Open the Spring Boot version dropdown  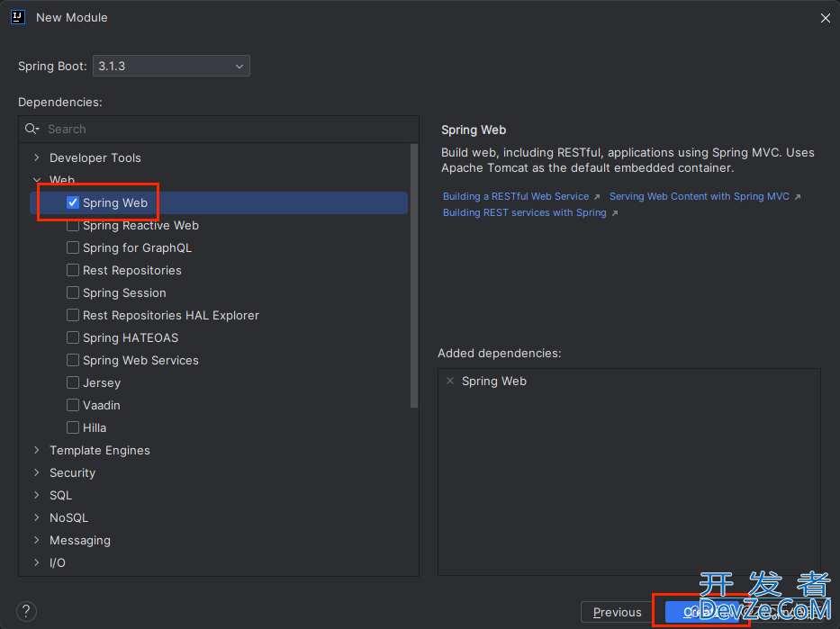pyautogui.click(x=171, y=66)
